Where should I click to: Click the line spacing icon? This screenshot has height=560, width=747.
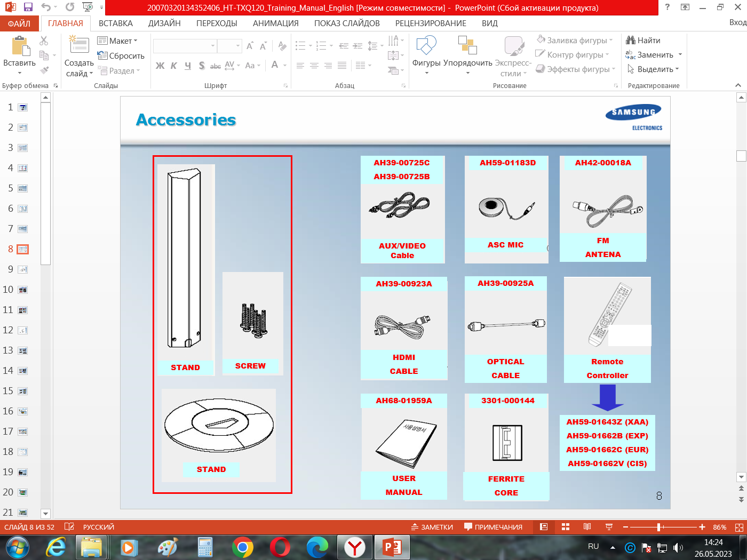pos(372,46)
